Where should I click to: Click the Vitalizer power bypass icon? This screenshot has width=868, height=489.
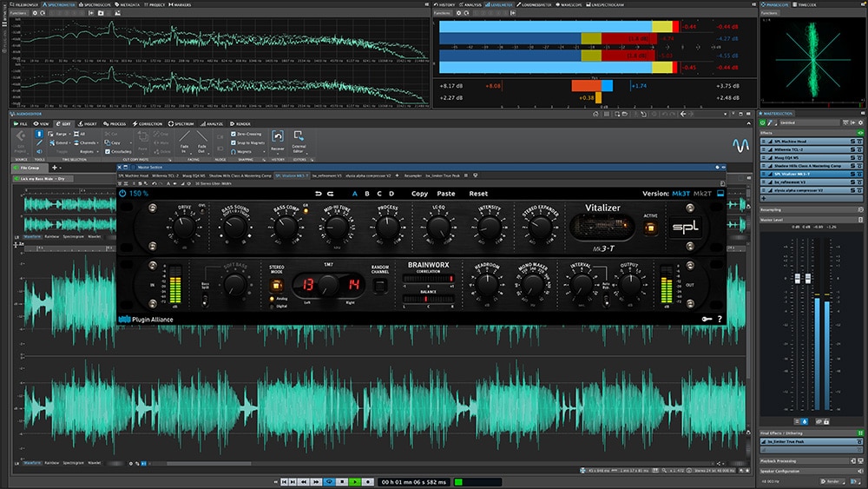click(123, 194)
